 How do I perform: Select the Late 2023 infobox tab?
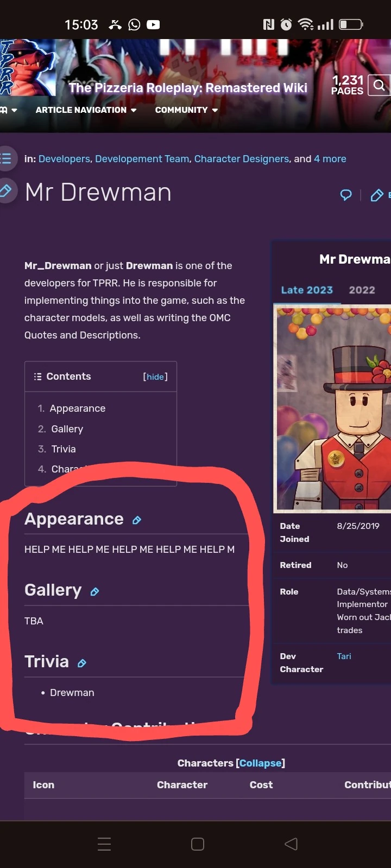[x=307, y=290]
